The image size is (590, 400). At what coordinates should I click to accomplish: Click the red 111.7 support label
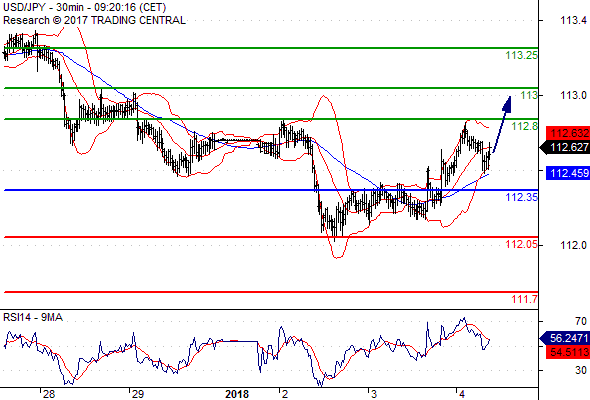tap(525, 300)
